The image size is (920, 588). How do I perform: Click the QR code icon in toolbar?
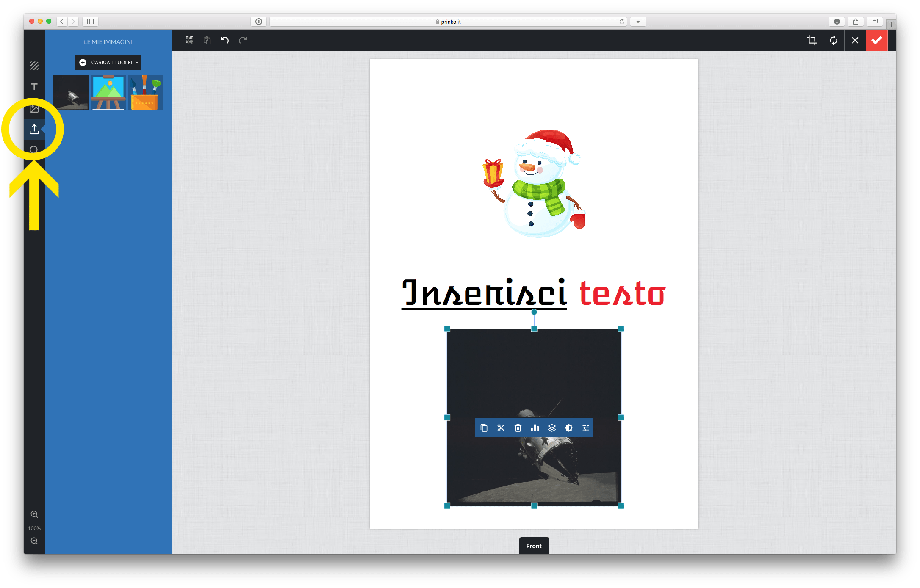point(189,40)
